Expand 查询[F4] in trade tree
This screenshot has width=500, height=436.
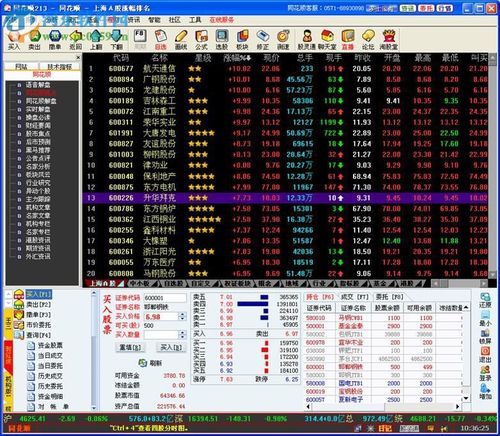click(x=39, y=335)
